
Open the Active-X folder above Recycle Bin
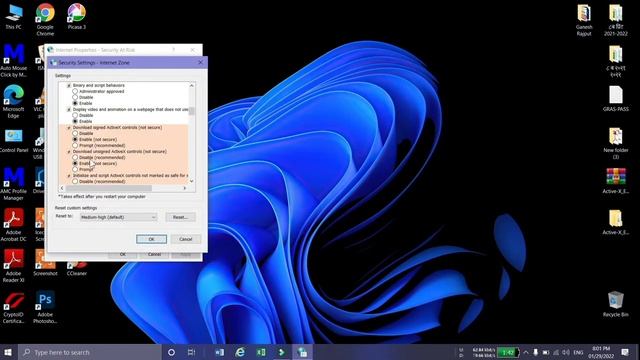616,222
